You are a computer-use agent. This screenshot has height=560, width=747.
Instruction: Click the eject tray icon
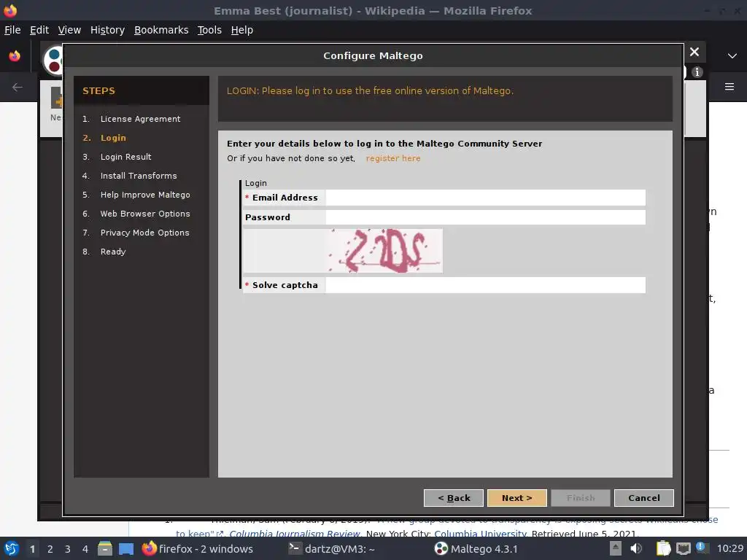pyautogui.click(x=616, y=548)
